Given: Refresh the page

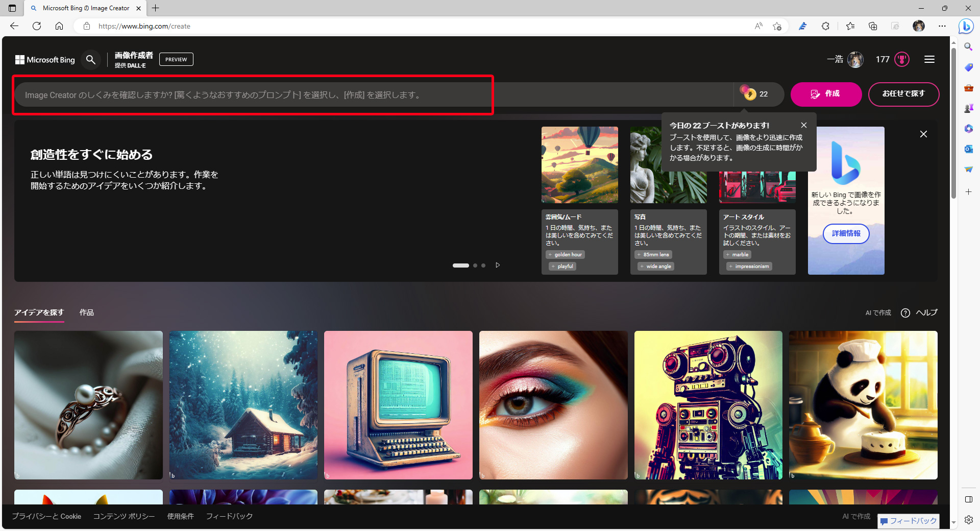Looking at the screenshot, I should pyautogui.click(x=37, y=26).
